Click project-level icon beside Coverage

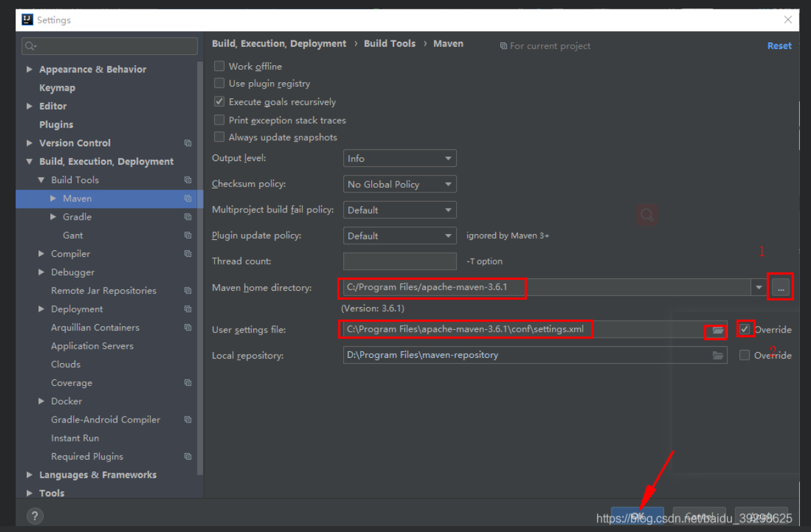click(x=188, y=383)
